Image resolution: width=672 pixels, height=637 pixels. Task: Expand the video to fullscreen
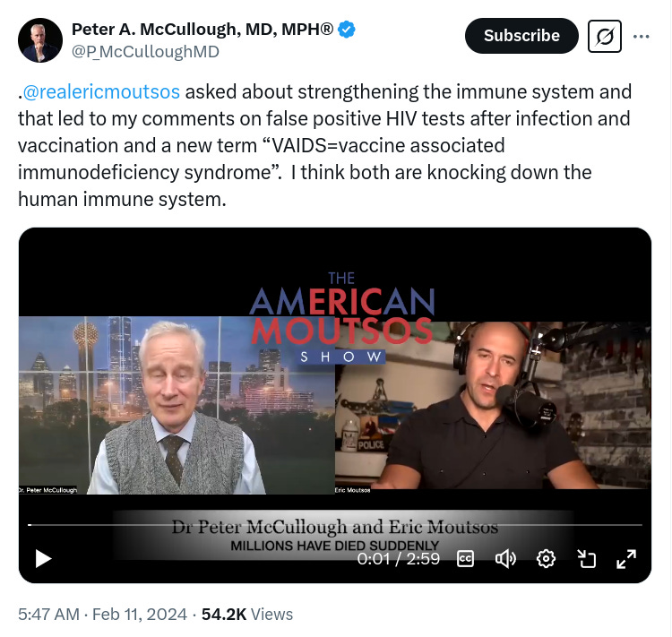[626, 558]
